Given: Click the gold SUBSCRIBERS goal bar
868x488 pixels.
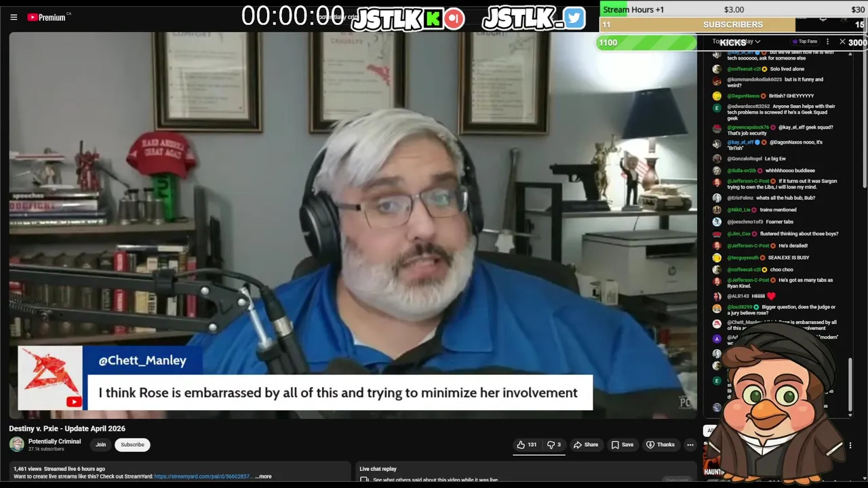Looking at the screenshot, I should [x=698, y=24].
